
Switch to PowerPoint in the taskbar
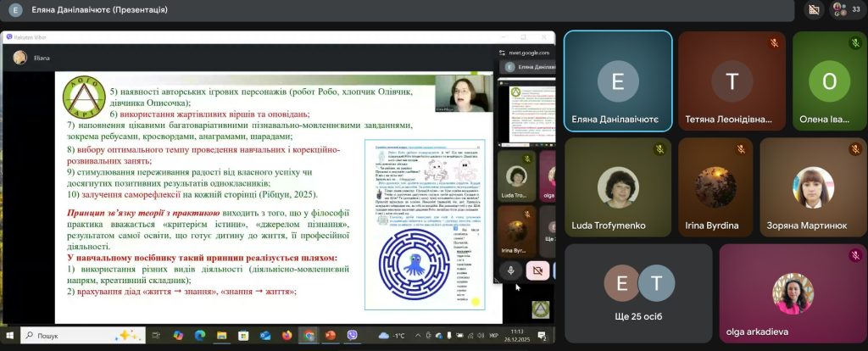[331, 336]
